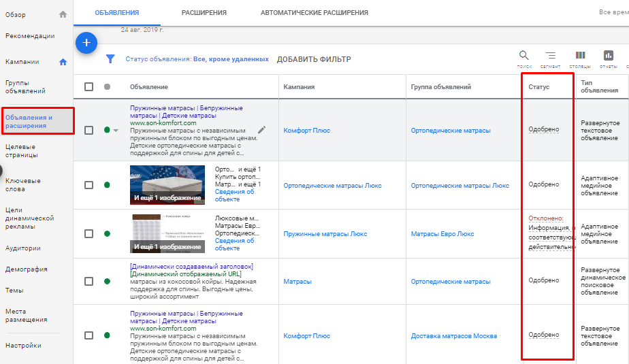Viewport: 629px width, 364px height.
Task: Click the pencil edit icon on first ad
Action: pos(261,129)
